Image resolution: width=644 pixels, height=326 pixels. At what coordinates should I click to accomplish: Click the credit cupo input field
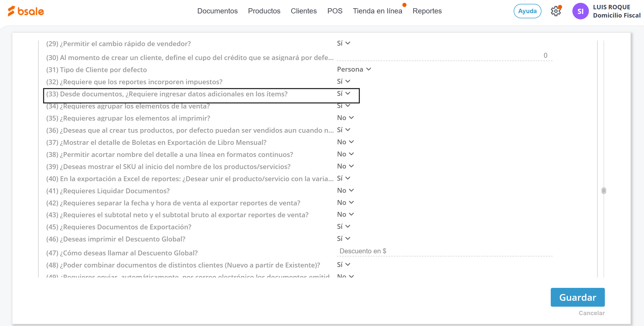(x=444, y=56)
